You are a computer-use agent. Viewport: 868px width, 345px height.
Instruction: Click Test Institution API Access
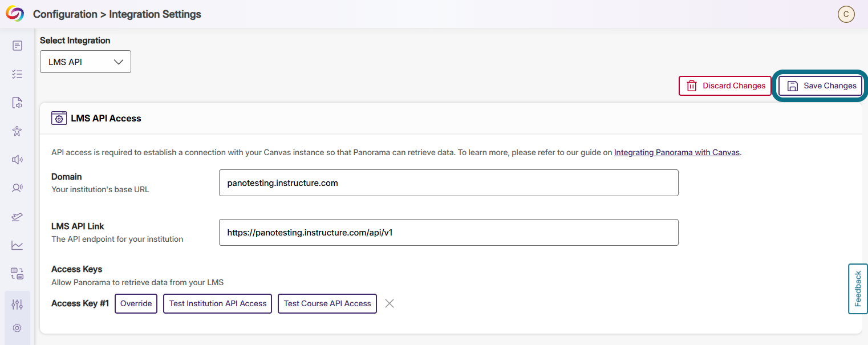218,303
